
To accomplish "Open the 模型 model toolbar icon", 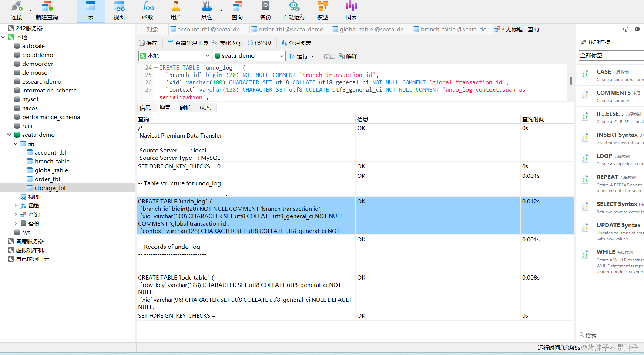I will 323,10.
